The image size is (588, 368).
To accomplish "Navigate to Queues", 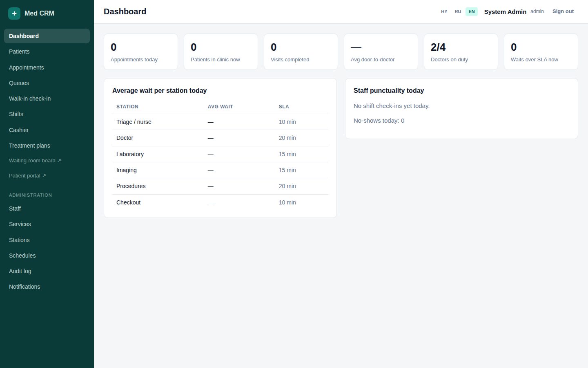I will [47, 83].
